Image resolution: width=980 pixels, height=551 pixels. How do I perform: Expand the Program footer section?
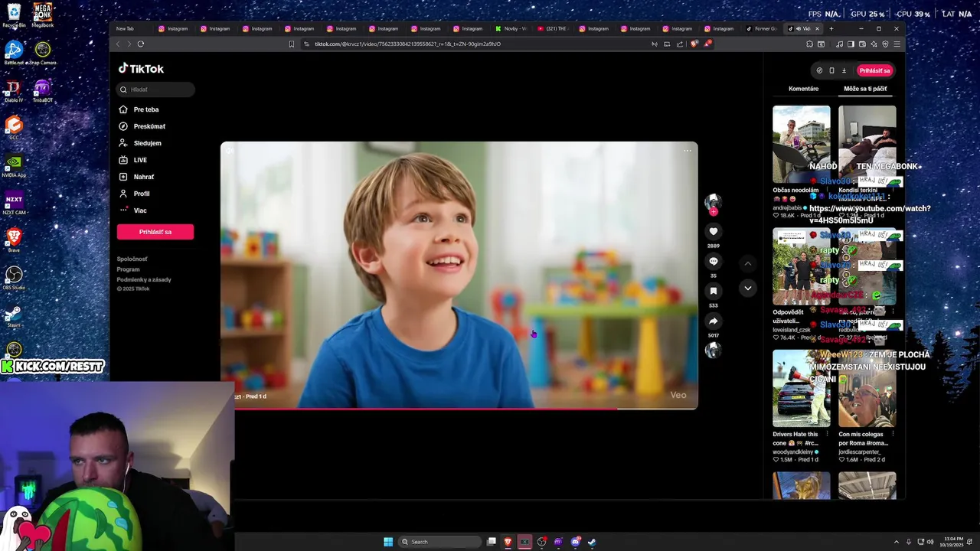pyautogui.click(x=129, y=269)
